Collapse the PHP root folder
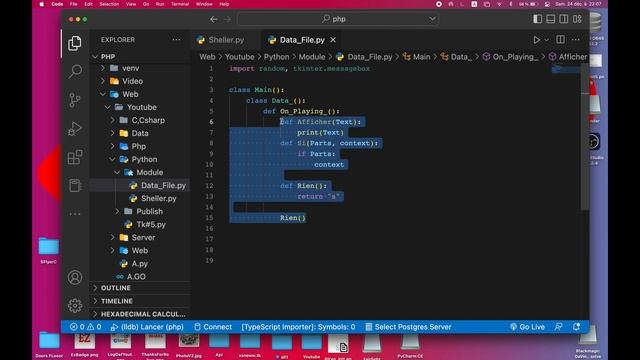Viewport: 640px width, 360px height. tap(95, 56)
